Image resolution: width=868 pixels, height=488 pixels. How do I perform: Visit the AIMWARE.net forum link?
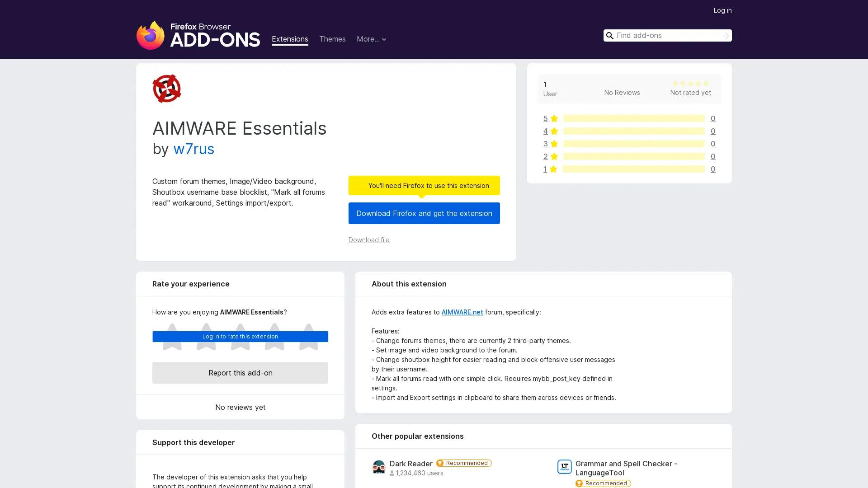coord(462,312)
